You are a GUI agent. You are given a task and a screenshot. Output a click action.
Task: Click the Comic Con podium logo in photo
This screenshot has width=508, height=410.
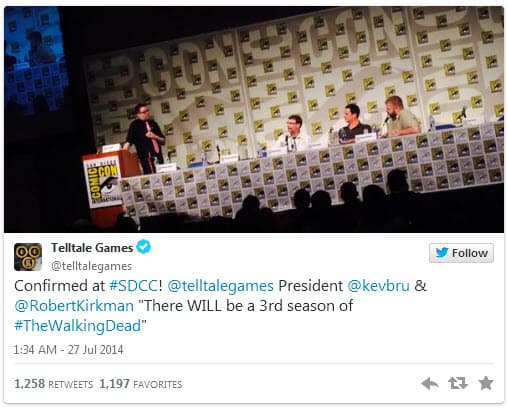(102, 183)
